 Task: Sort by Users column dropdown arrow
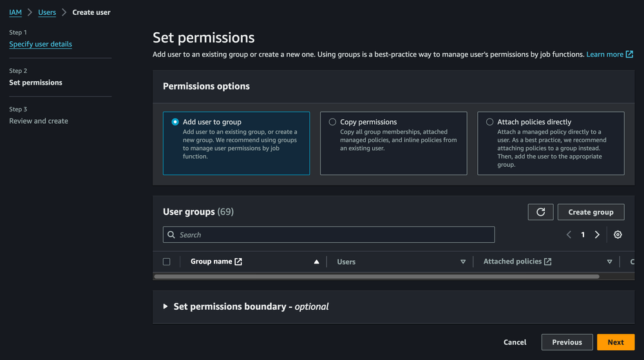coord(462,262)
